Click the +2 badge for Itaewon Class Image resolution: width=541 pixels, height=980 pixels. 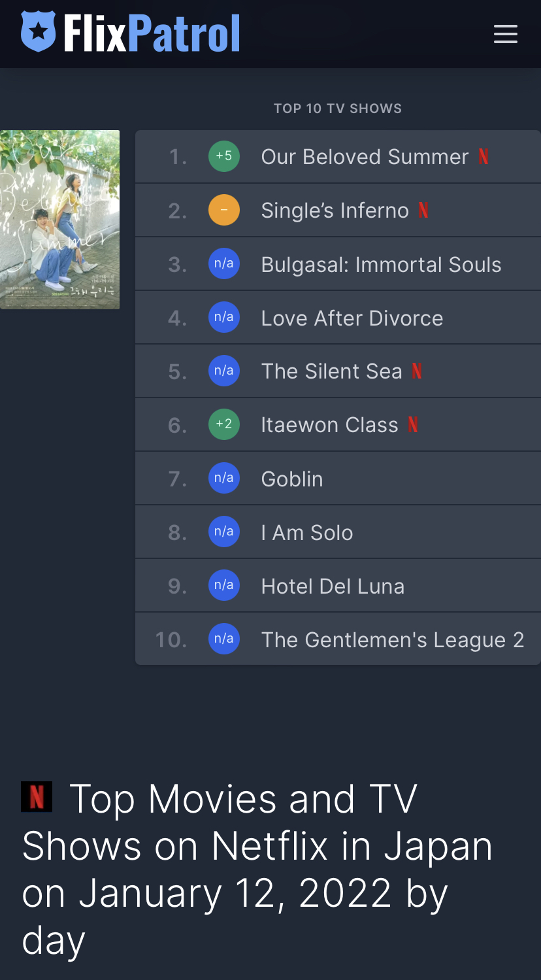pos(224,425)
